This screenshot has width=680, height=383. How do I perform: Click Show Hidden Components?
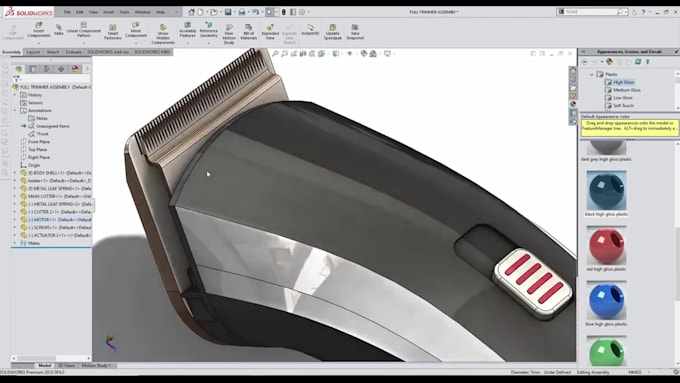coord(163,34)
